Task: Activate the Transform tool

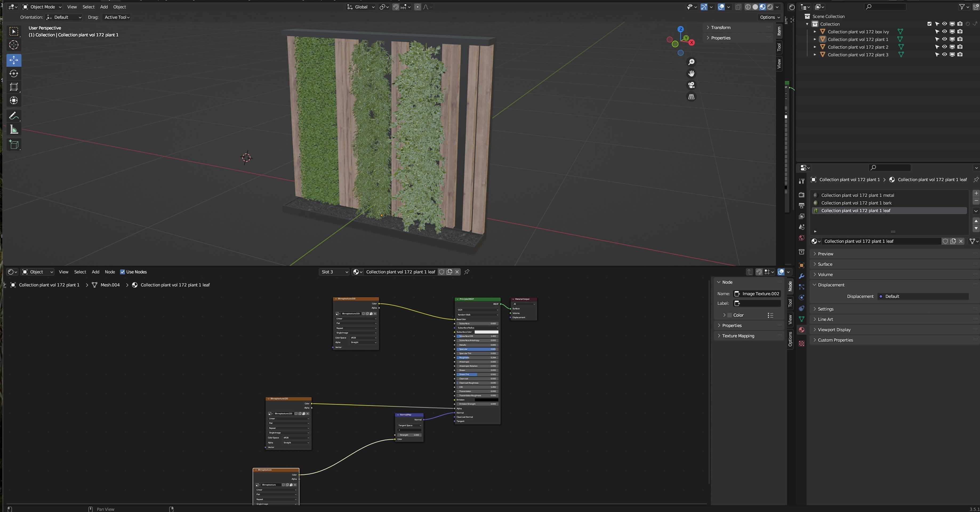Action: pyautogui.click(x=14, y=100)
